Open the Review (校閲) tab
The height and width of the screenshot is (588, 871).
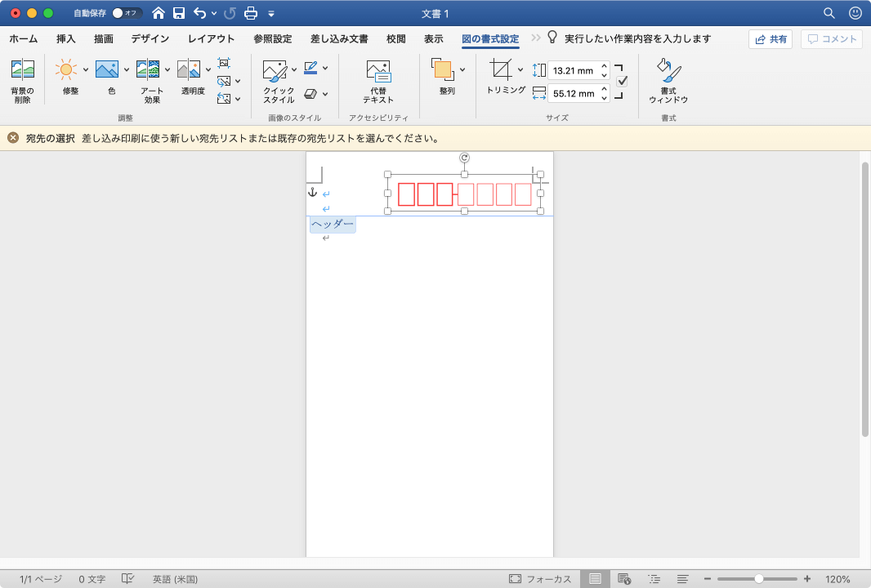coord(396,39)
